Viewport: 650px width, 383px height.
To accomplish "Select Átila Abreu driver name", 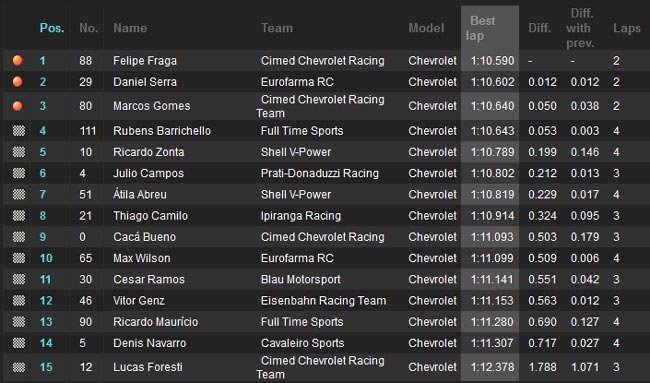I will (x=140, y=194).
